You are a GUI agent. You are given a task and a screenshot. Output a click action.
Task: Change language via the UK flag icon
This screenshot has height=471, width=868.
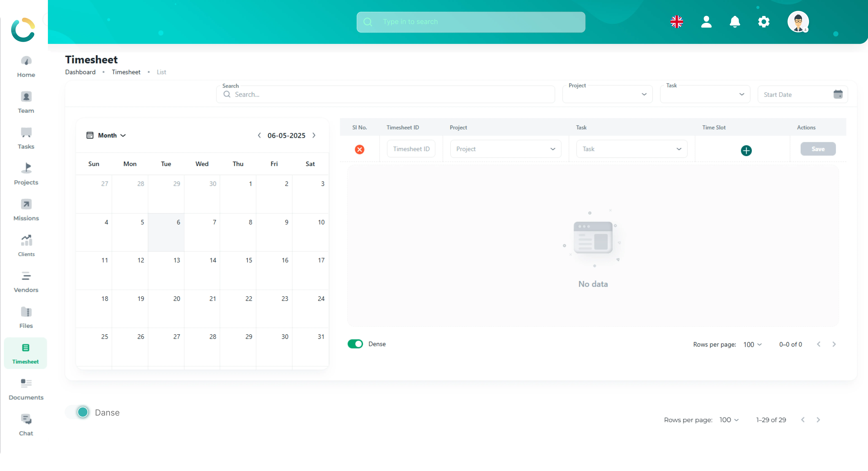[x=677, y=22]
